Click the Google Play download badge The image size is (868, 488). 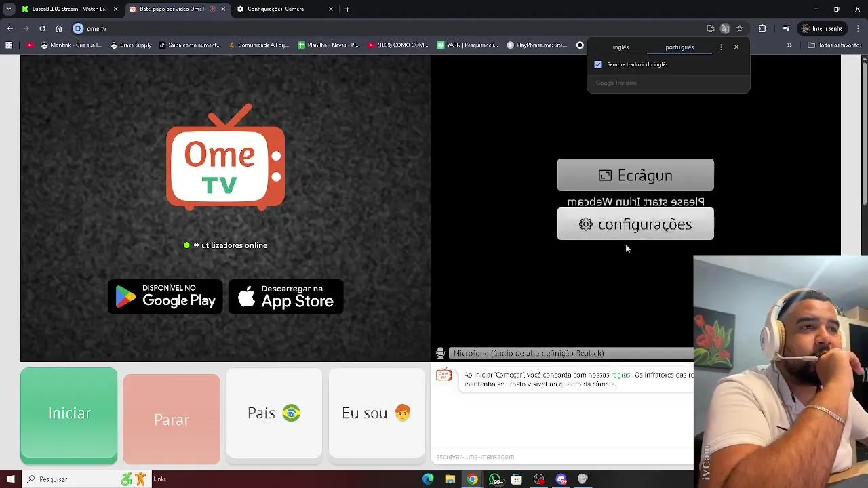[x=165, y=297]
